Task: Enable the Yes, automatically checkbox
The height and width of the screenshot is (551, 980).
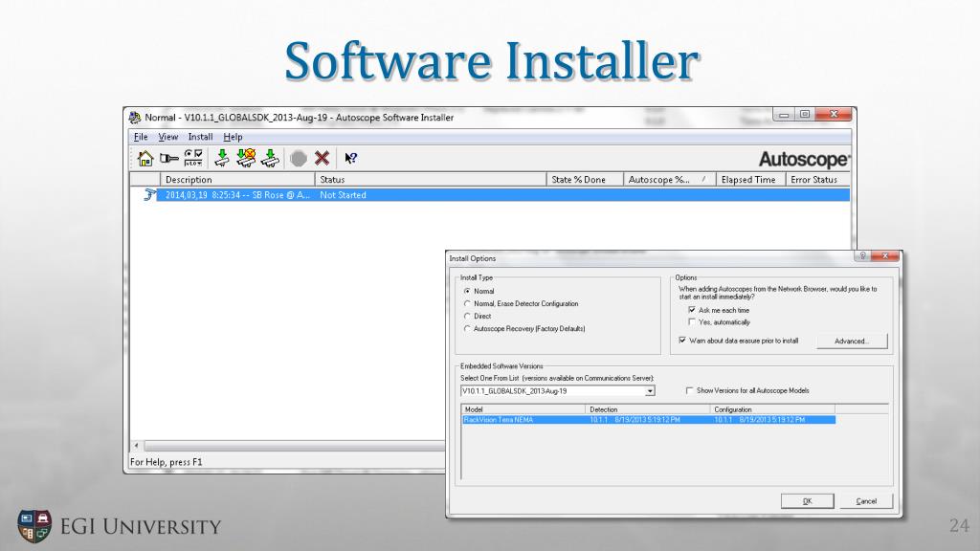Action: click(x=692, y=322)
